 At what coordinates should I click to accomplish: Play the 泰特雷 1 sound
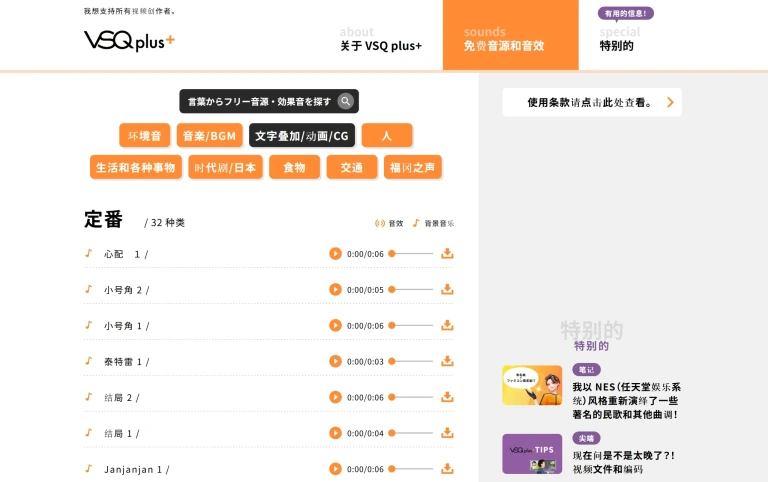click(335, 362)
